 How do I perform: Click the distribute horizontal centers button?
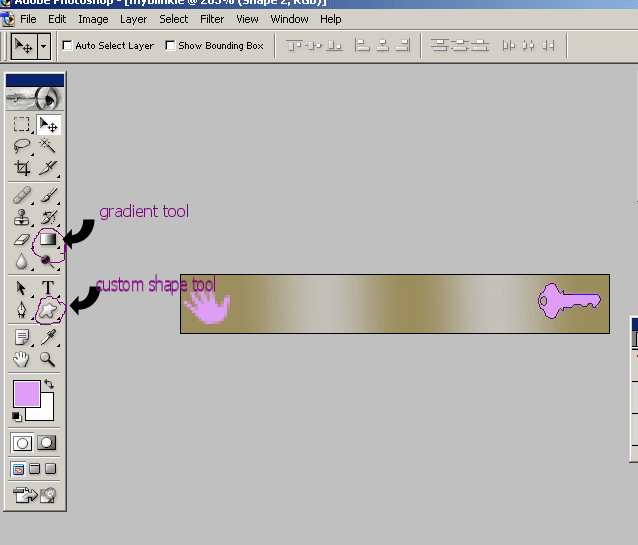(x=528, y=45)
